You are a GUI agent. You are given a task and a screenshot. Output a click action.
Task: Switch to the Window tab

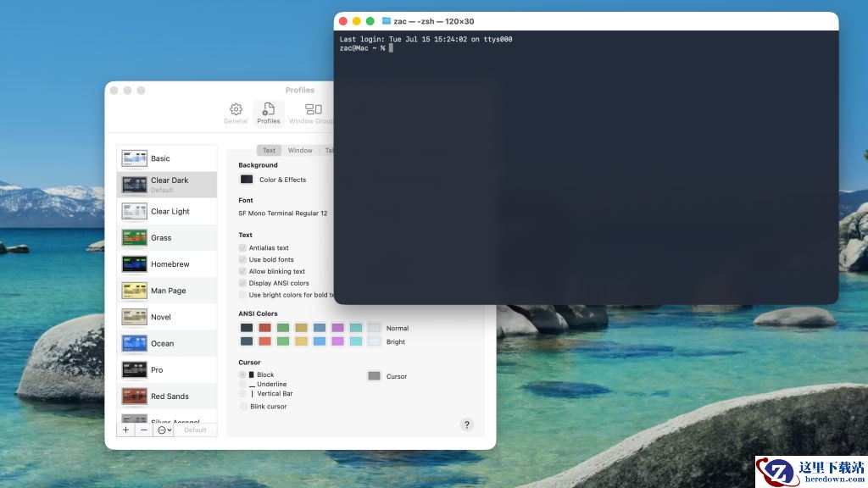click(x=300, y=151)
